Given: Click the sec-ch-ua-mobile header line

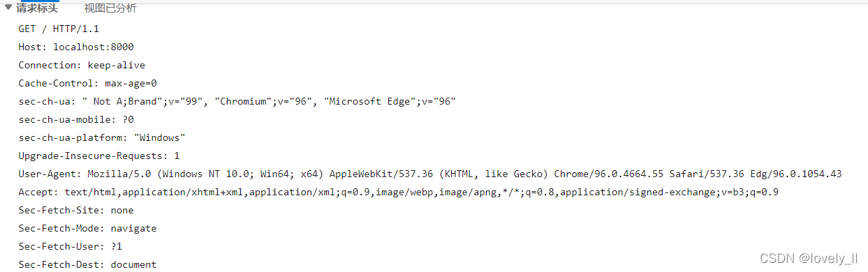Looking at the screenshot, I should point(76,119).
